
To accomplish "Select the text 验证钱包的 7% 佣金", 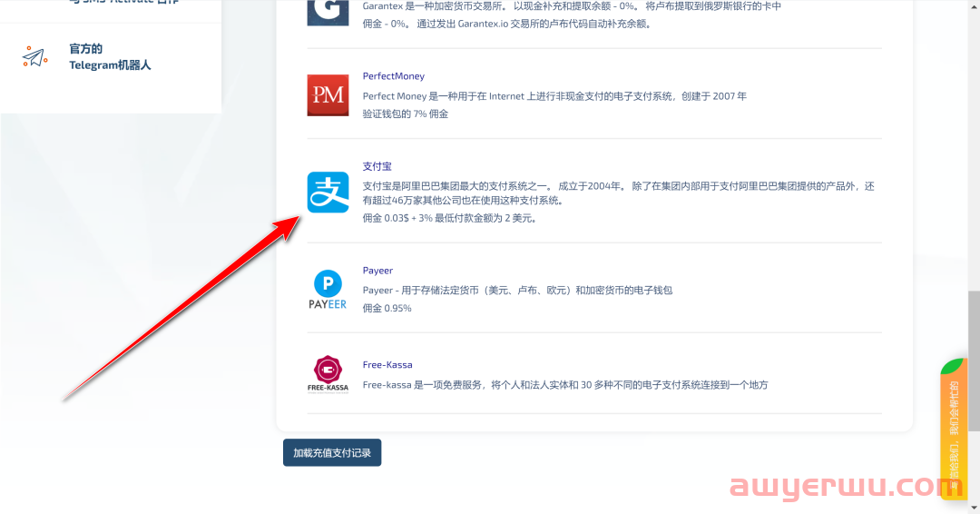I will [x=405, y=114].
